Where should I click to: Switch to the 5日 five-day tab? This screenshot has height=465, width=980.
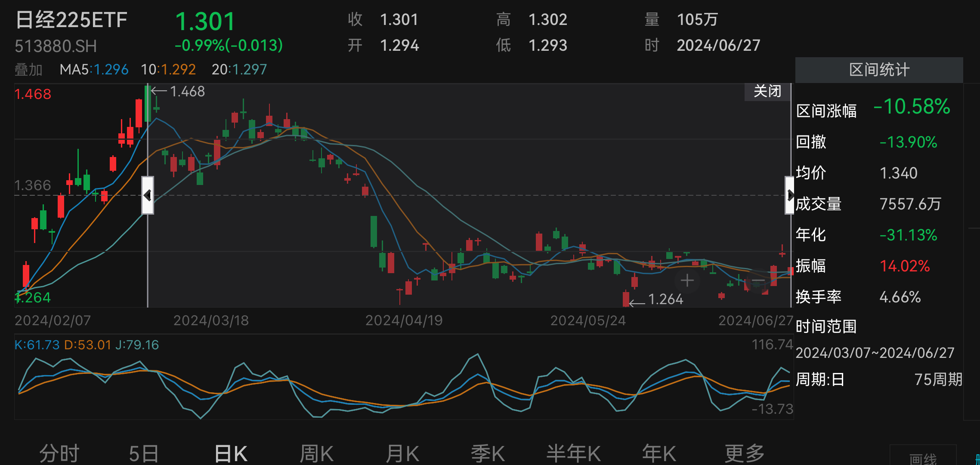click(x=144, y=453)
